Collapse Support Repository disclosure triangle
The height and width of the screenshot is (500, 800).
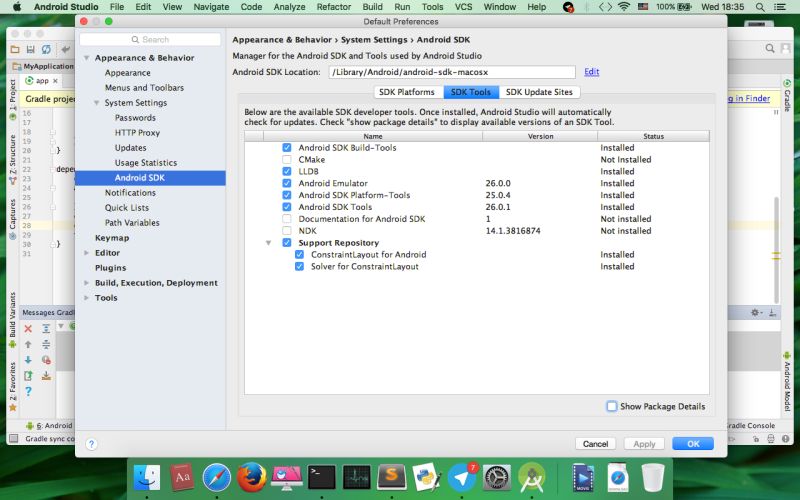click(268, 243)
